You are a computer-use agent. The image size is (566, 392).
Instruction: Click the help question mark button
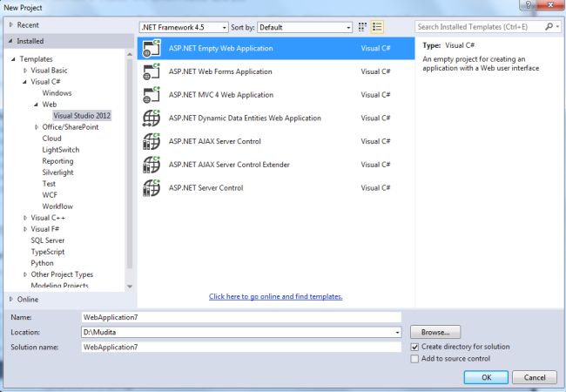(x=528, y=5)
